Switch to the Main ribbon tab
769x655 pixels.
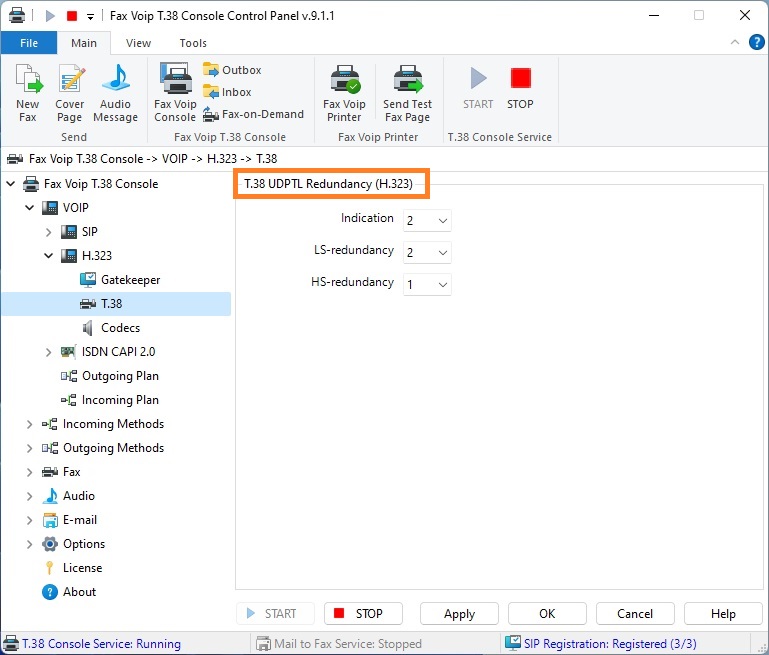84,43
